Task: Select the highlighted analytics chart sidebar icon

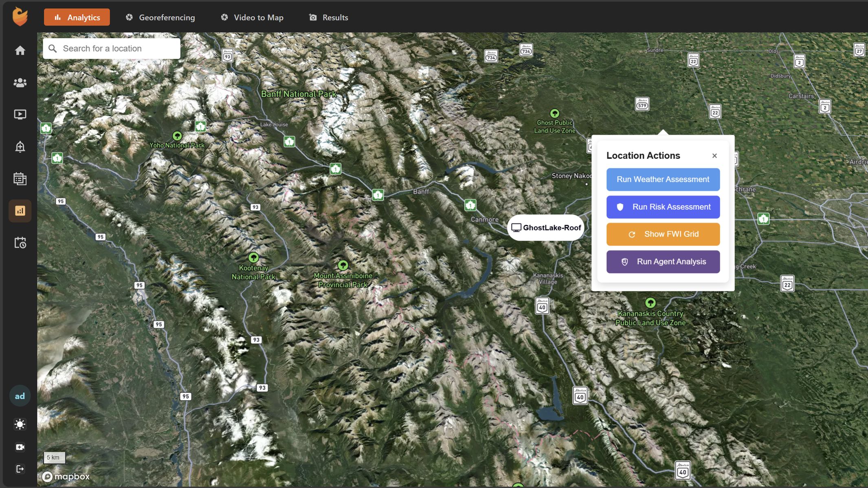Action: pyautogui.click(x=20, y=210)
